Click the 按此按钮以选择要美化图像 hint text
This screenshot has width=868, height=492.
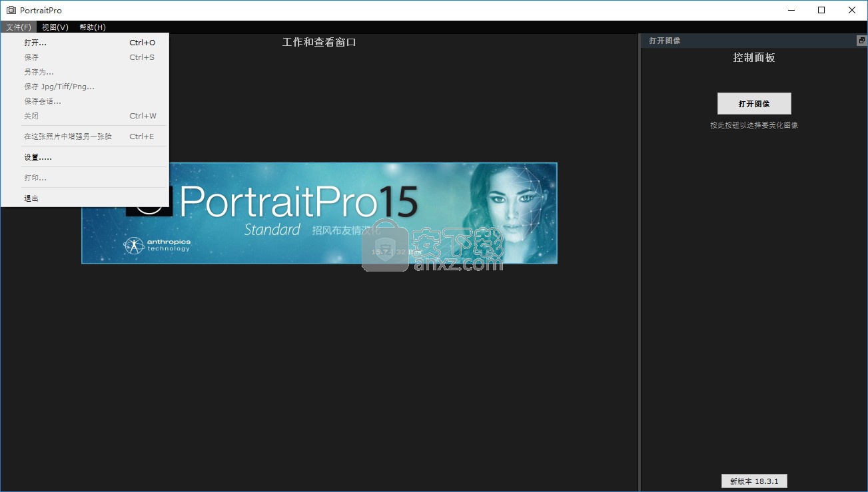[754, 125]
